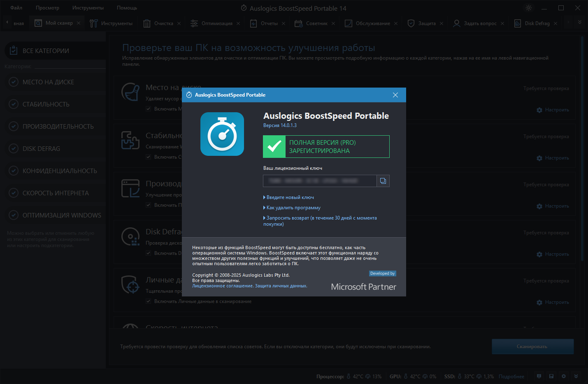Toggle the СТАБИЛЬНОСТЬ check circle
The width and height of the screenshot is (588, 384).
click(x=14, y=104)
